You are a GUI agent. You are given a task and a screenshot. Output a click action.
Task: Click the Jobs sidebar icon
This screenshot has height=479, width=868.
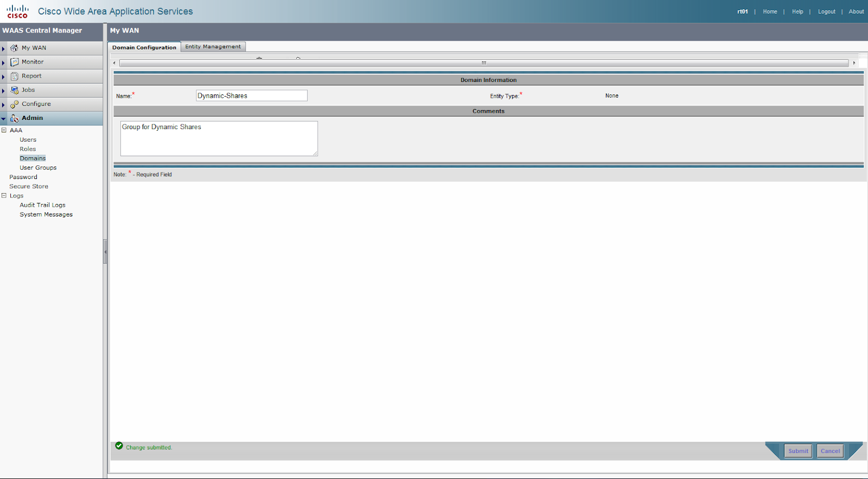14,91
